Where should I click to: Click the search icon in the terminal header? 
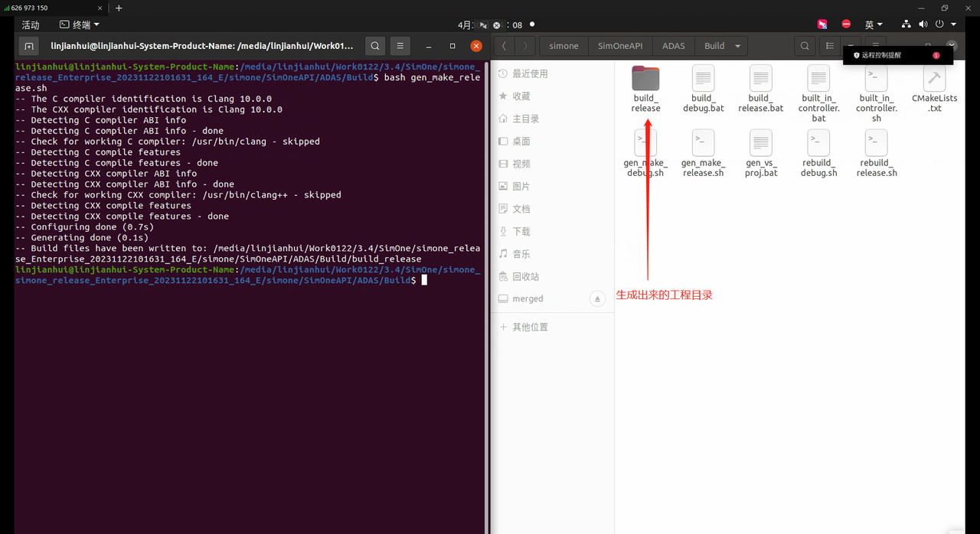coord(375,46)
